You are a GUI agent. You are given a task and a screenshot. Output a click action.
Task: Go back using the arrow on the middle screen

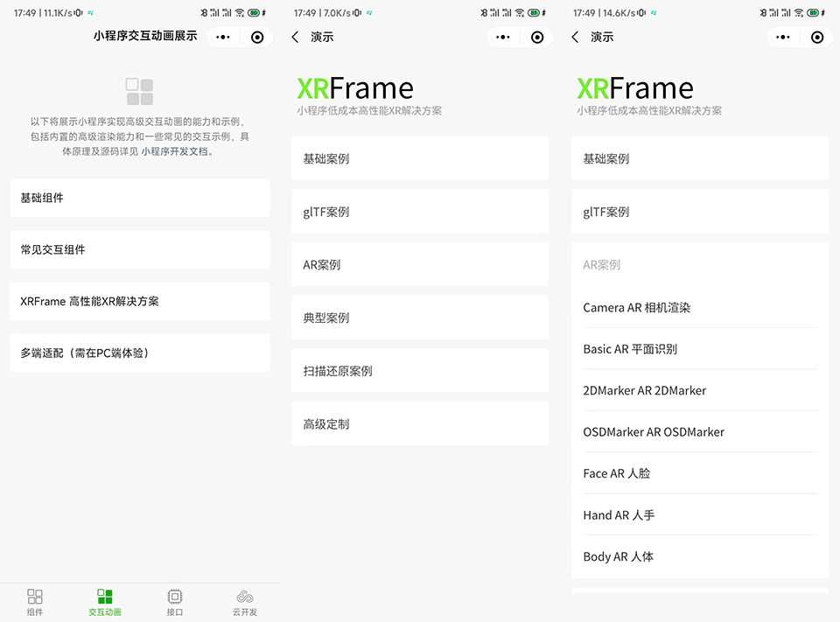(295, 37)
